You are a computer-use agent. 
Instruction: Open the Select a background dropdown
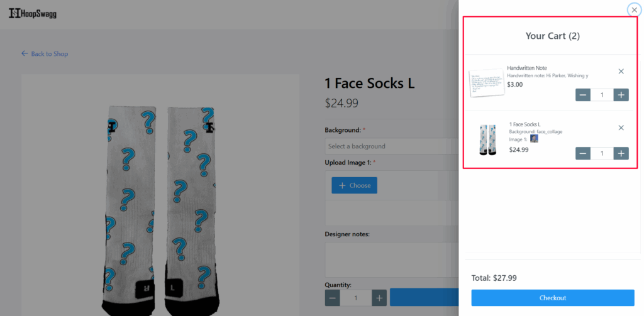tap(390, 146)
